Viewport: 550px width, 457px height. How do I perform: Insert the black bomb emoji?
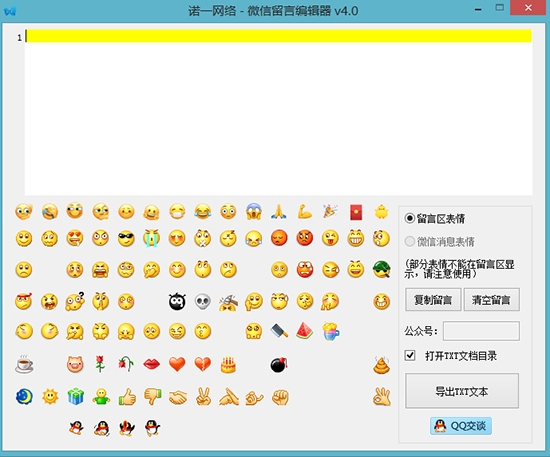coord(279,365)
